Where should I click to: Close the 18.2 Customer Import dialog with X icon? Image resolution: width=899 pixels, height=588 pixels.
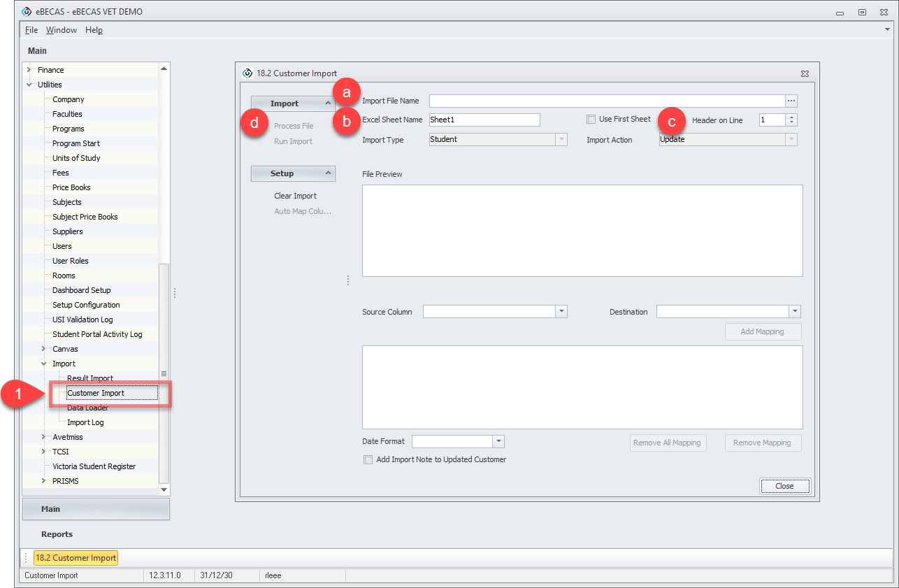pyautogui.click(x=805, y=73)
